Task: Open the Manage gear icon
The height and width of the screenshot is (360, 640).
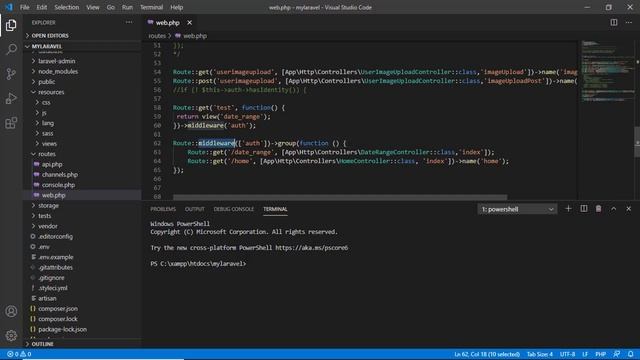Action: tap(11, 336)
